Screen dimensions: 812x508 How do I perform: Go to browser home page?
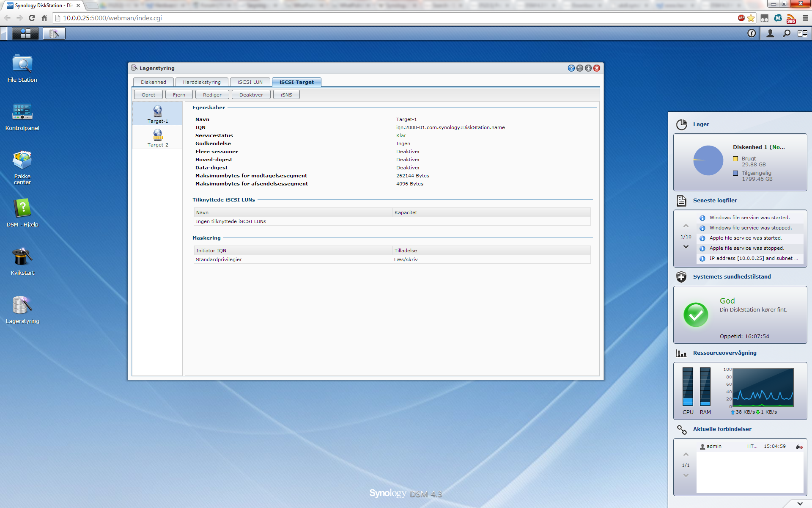pyautogui.click(x=44, y=18)
